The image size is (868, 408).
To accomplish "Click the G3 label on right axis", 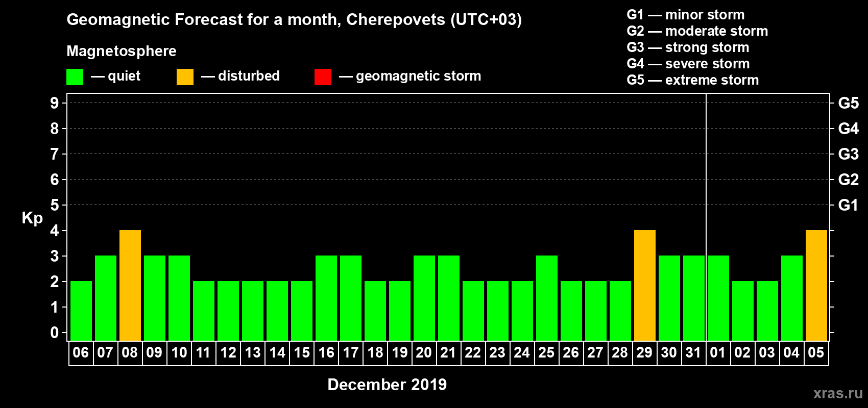I will pyautogui.click(x=849, y=154).
